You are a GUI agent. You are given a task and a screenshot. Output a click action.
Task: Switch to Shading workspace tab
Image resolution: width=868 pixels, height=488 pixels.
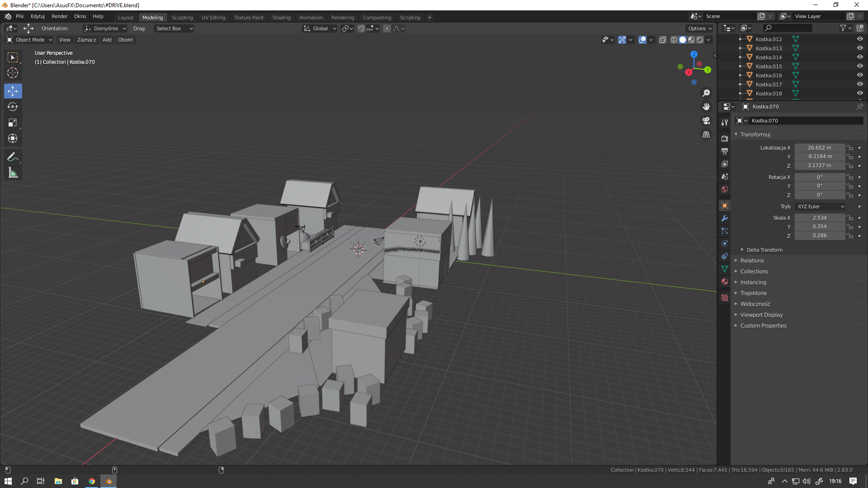(x=281, y=18)
